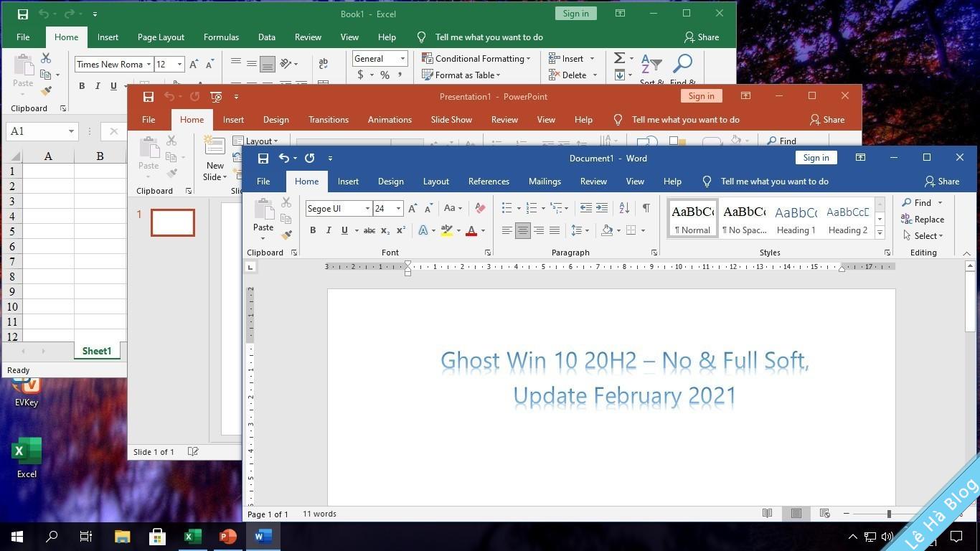Viewport: 980px width, 551px height.
Task: Select the slide 1 thumbnail in PowerPoint
Action: tap(173, 222)
